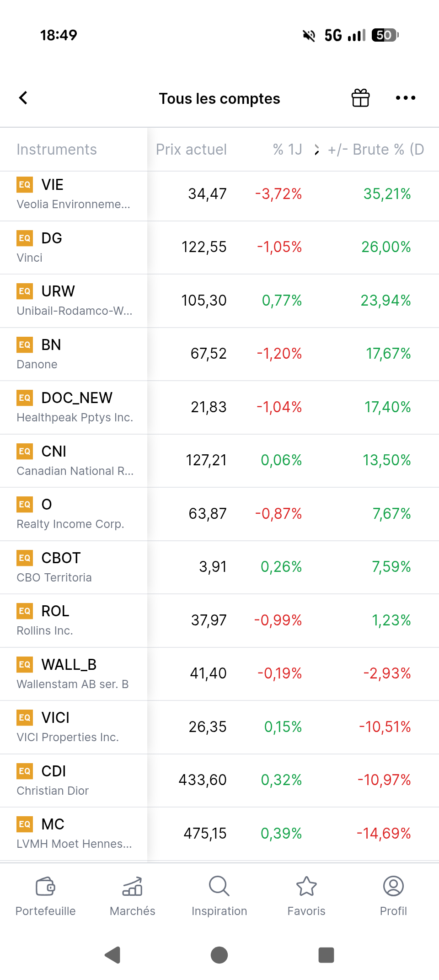Sort by +/- Brute % column
This screenshot has width=439, height=980.
[376, 150]
